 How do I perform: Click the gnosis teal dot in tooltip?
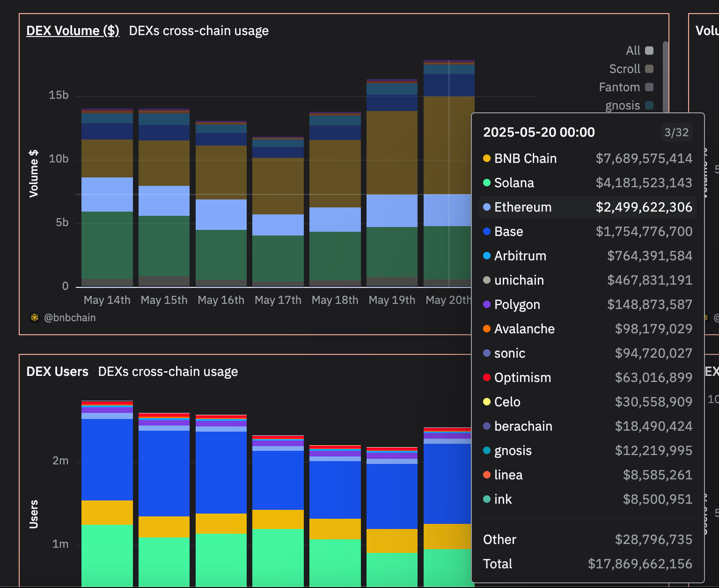click(487, 450)
